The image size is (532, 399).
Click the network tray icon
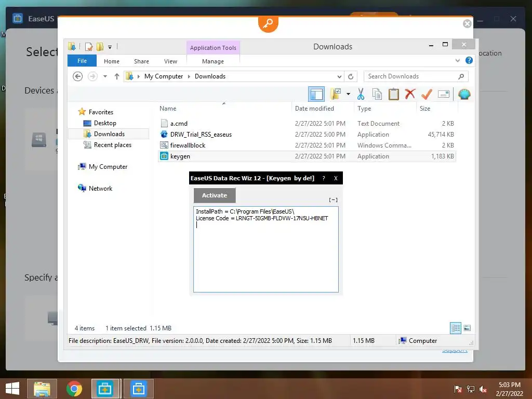pos(471,389)
